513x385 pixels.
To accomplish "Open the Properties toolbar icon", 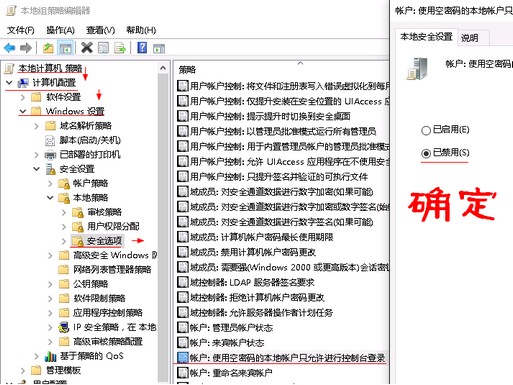I will (103, 48).
